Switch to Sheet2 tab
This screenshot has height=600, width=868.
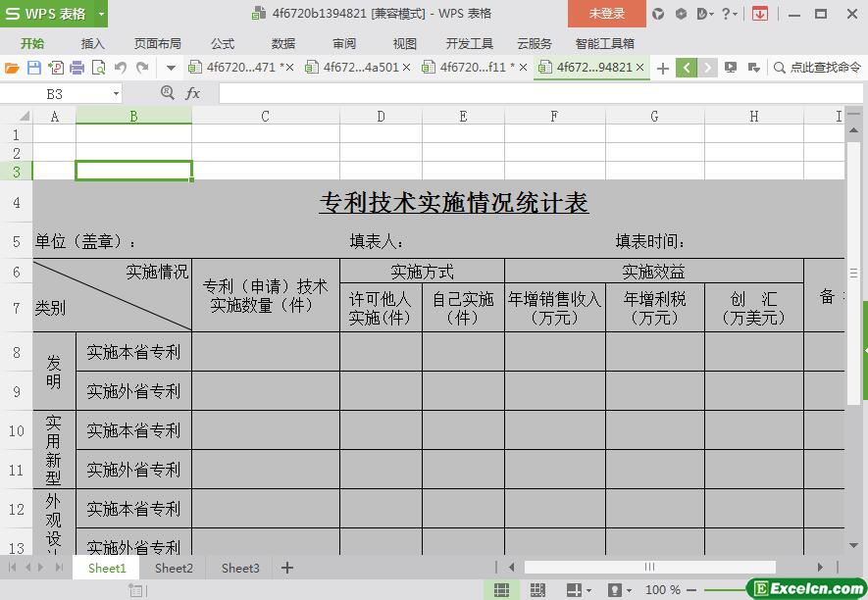[x=174, y=568]
